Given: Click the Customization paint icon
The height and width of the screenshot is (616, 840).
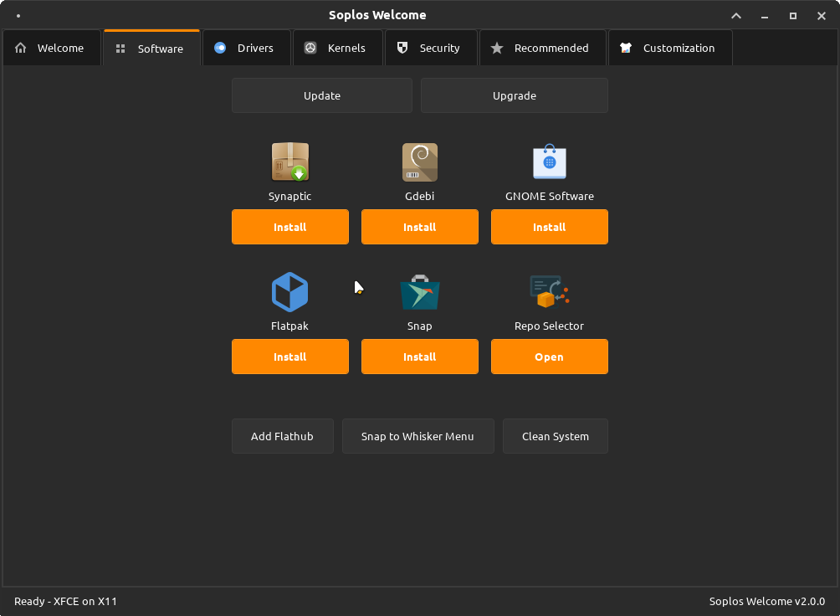Looking at the screenshot, I should [x=626, y=48].
